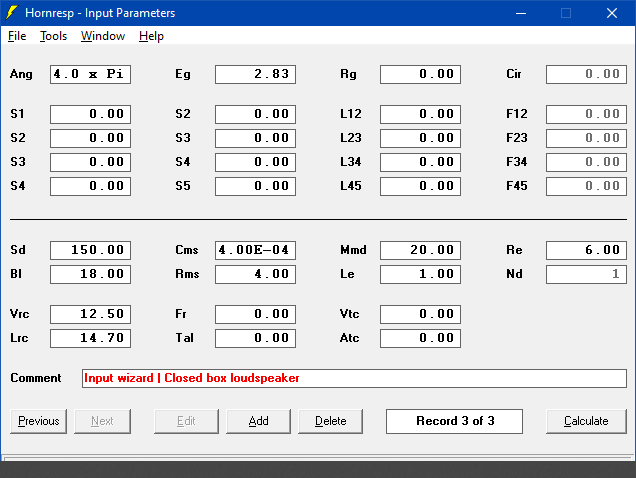
Task: Click the Record 3 of 3 indicator
Action: point(454,421)
